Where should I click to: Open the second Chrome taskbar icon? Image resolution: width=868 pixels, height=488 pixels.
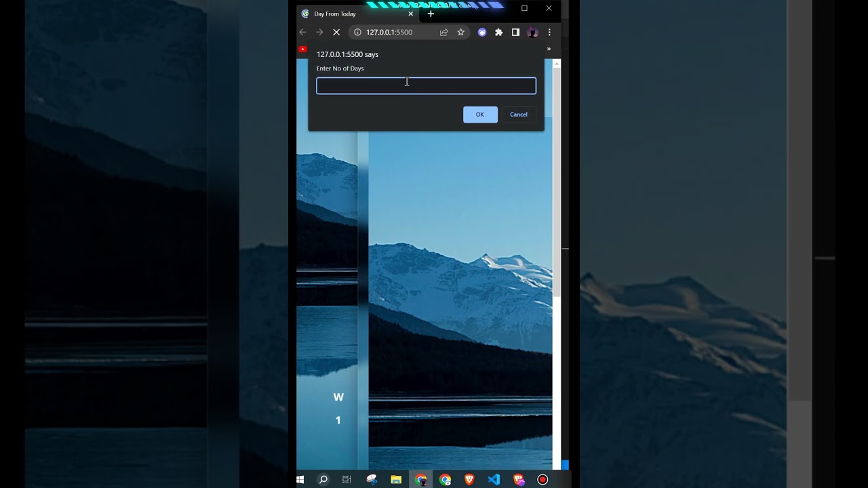pos(445,480)
